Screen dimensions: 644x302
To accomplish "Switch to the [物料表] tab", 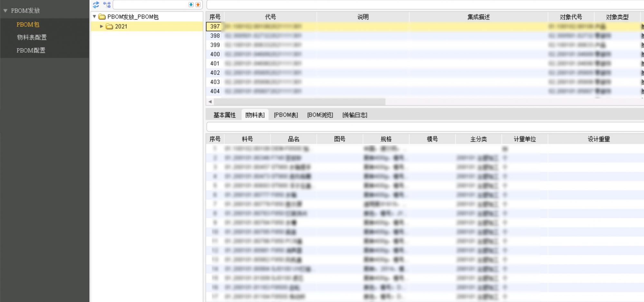I will click(x=255, y=115).
